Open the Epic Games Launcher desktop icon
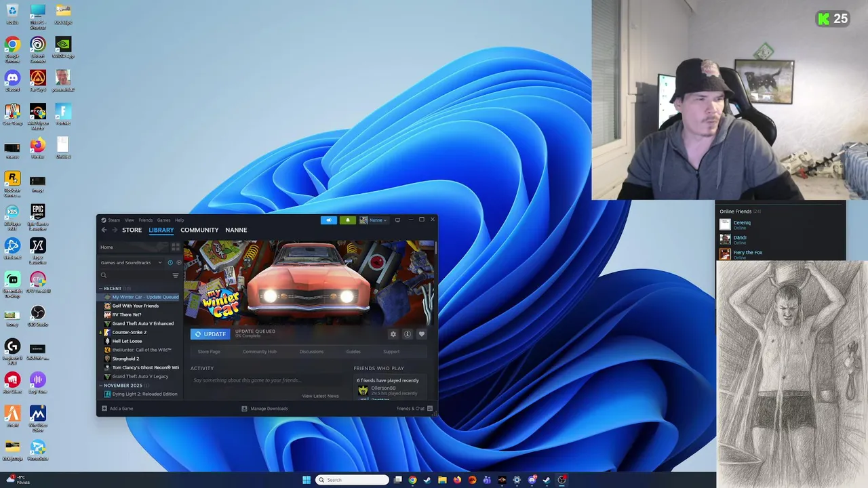This screenshot has height=488, width=868. point(38,217)
